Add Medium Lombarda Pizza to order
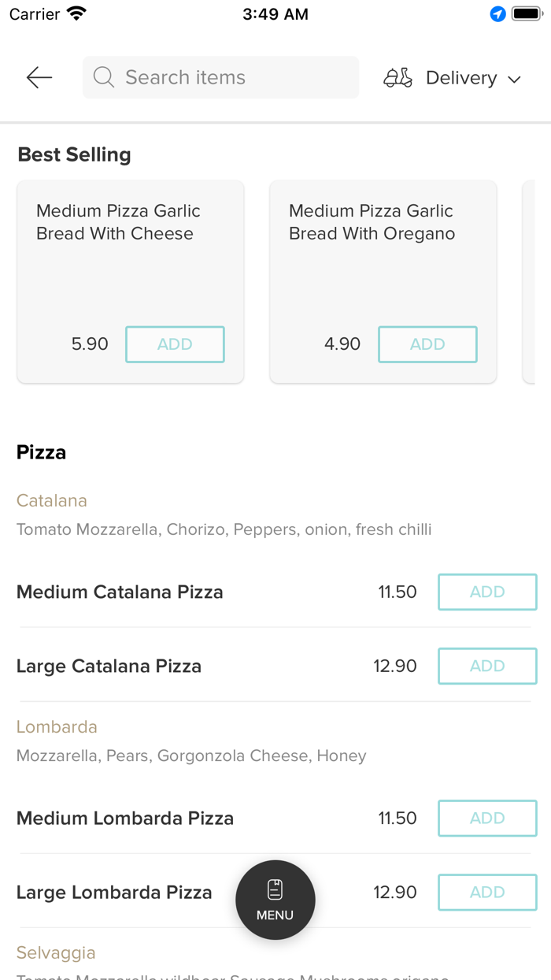 (487, 819)
